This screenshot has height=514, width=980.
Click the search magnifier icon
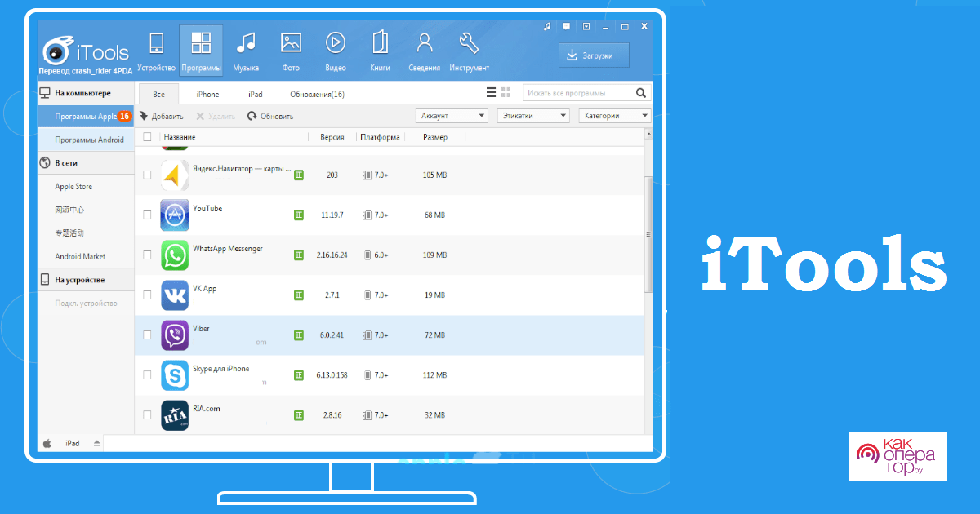tap(641, 93)
